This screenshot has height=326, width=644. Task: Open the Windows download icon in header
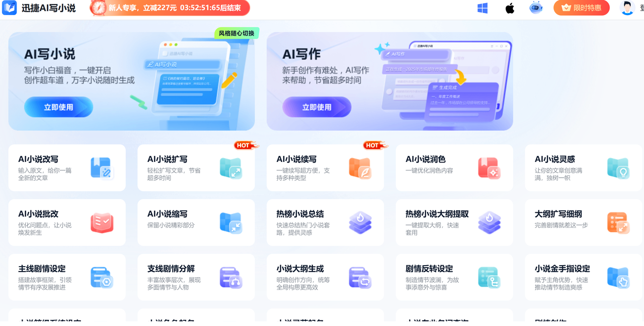tap(482, 8)
